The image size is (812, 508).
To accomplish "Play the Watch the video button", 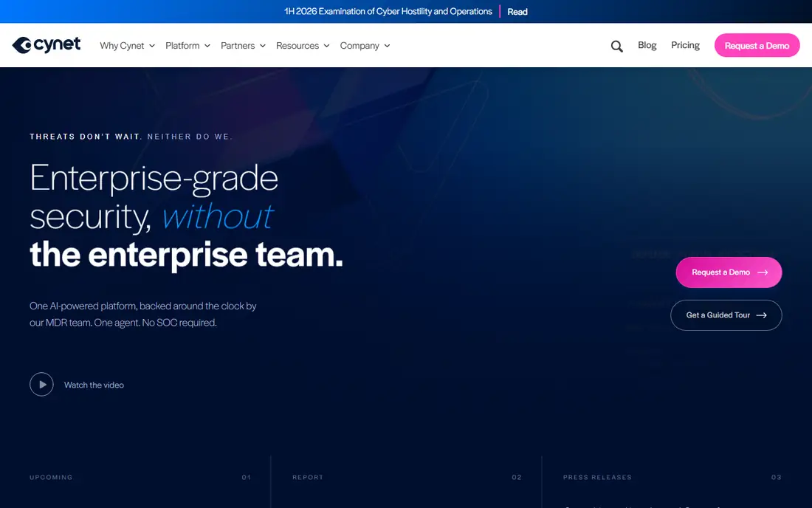I will tap(41, 384).
